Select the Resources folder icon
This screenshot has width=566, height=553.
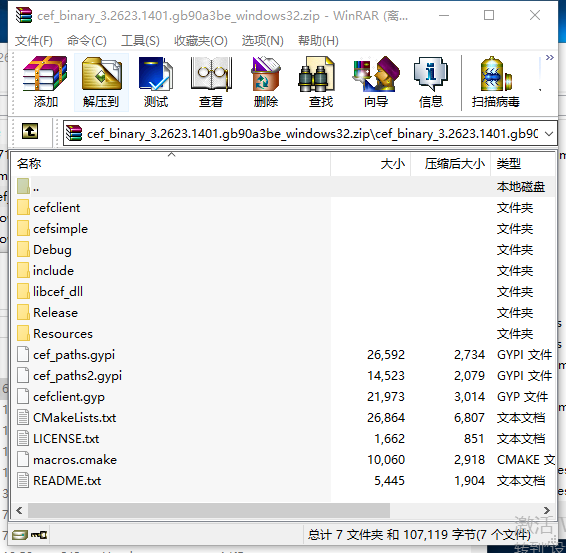tap(23, 333)
